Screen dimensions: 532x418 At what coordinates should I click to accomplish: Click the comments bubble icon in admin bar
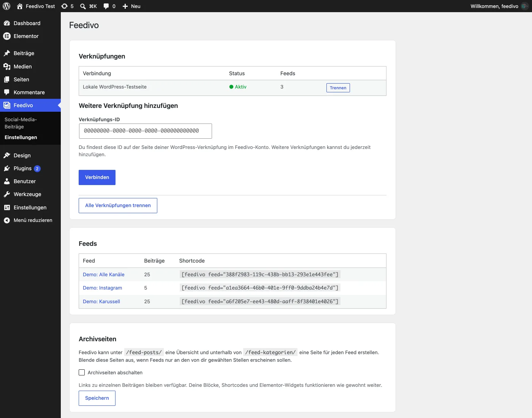coord(106,6)
